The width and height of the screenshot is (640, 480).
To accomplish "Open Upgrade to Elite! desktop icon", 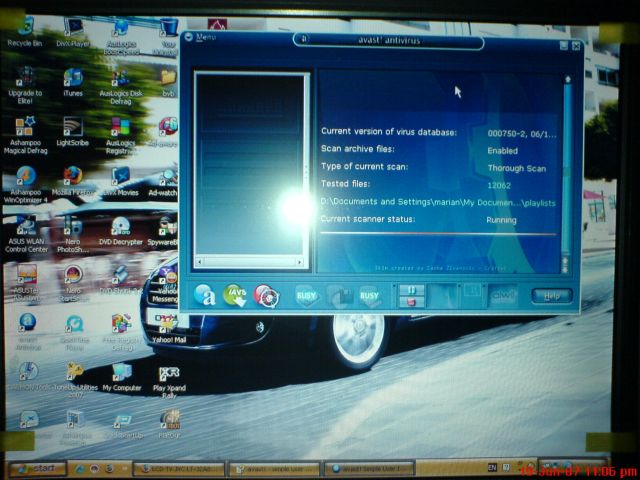I will tap(25, 85).
